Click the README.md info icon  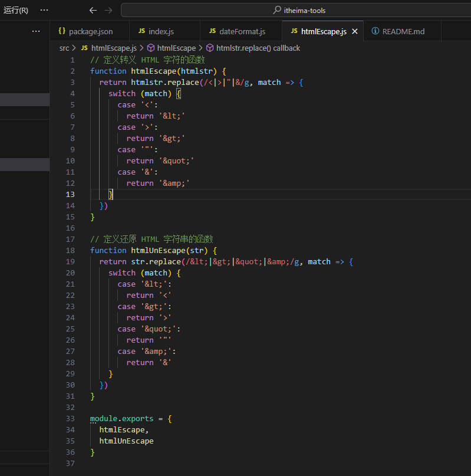375,31
